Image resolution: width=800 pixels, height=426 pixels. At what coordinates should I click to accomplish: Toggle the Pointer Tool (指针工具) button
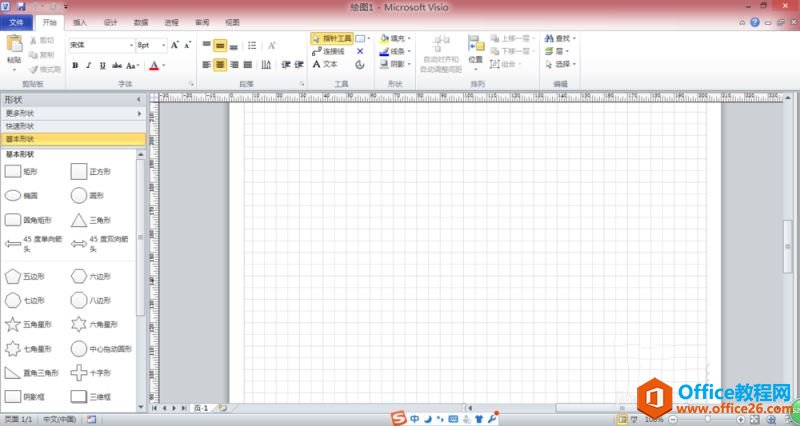click(332, 38)
